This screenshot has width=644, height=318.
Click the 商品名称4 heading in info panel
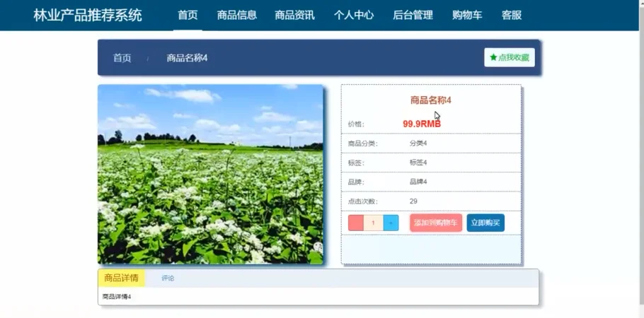(x=431, y=100)
